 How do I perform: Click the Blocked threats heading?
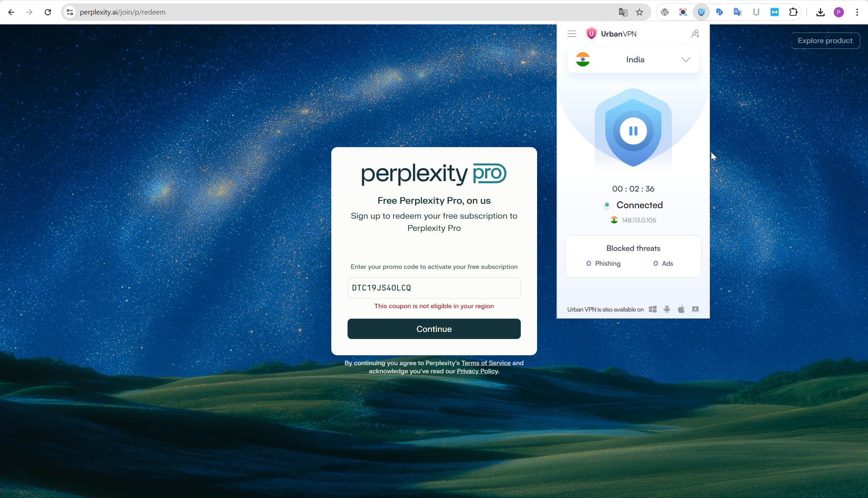pyautogui.click(x=633, y=248)
